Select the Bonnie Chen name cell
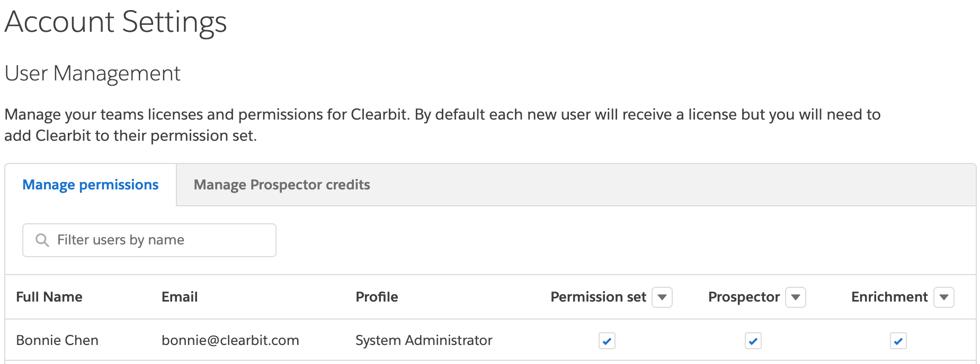 tap(57, 340)
